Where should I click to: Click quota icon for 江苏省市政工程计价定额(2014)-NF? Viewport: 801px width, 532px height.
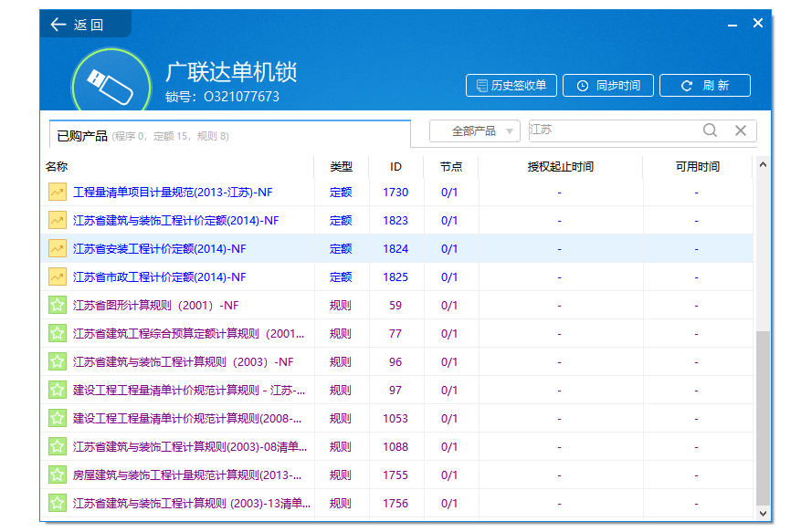click(58, 276)
